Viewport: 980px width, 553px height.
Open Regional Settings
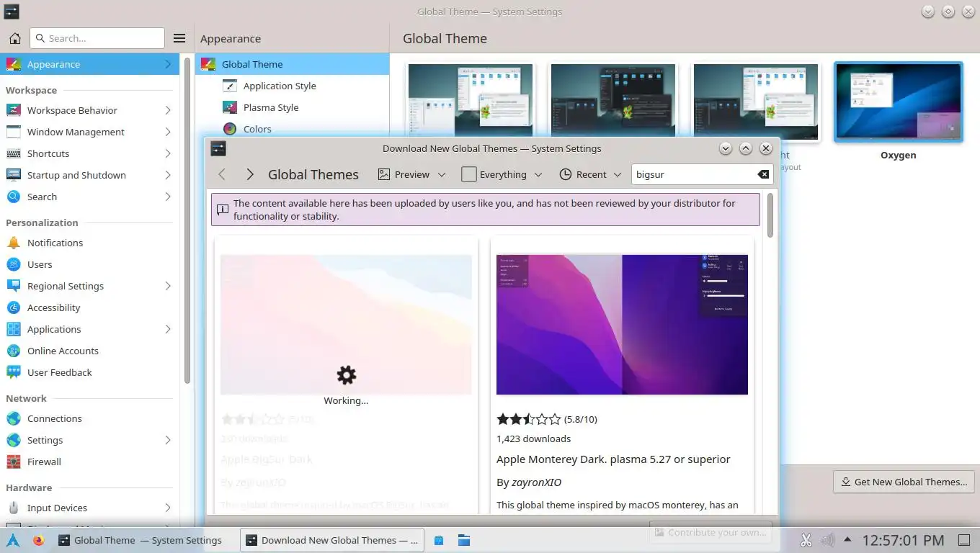click(x=89, y=286)
